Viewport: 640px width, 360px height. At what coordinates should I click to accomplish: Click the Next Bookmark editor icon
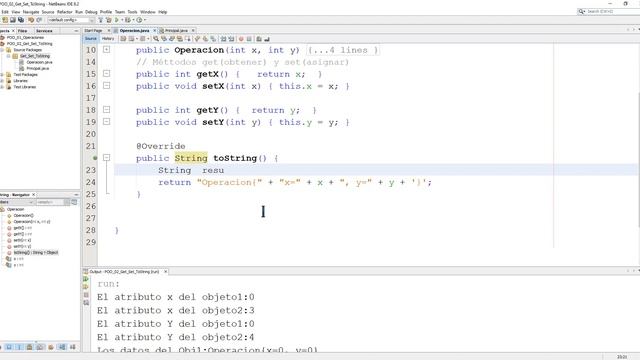(x=205, y=39)
